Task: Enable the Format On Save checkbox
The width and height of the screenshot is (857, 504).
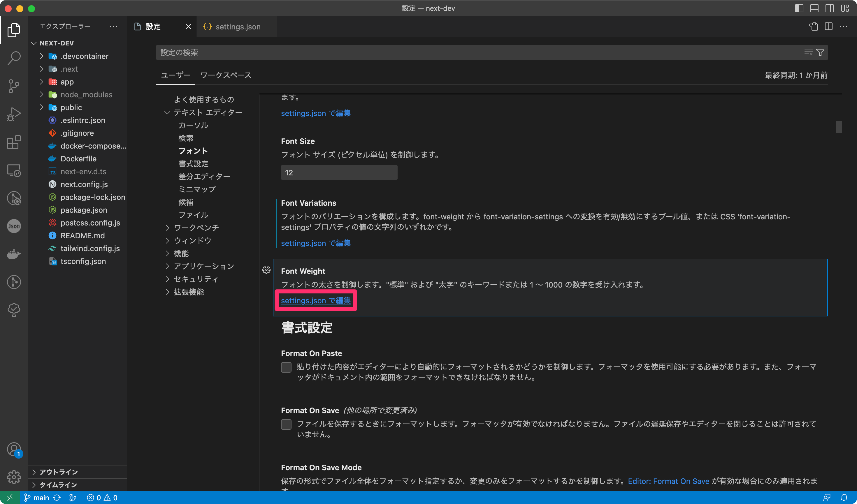Action: [286, 424]
